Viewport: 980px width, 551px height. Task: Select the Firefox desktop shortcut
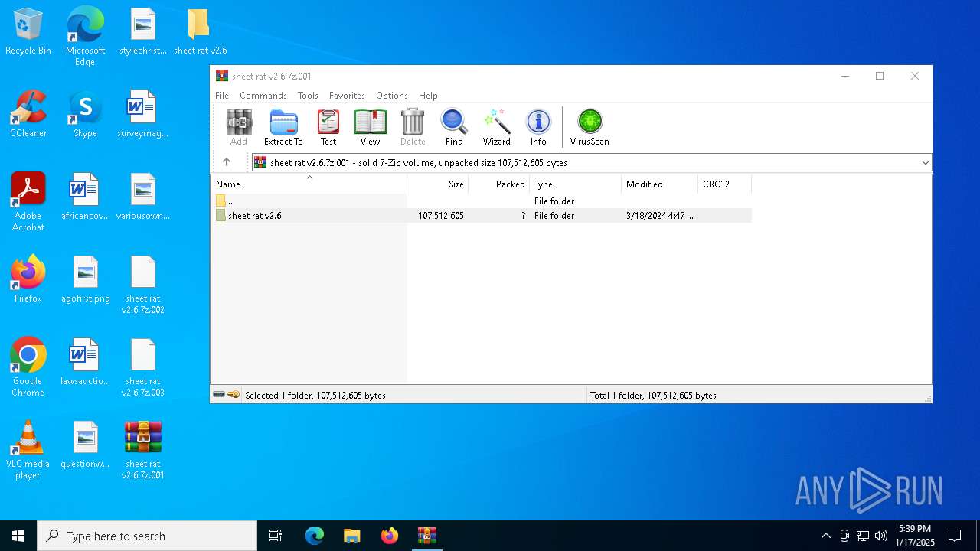tap(28, 279)
